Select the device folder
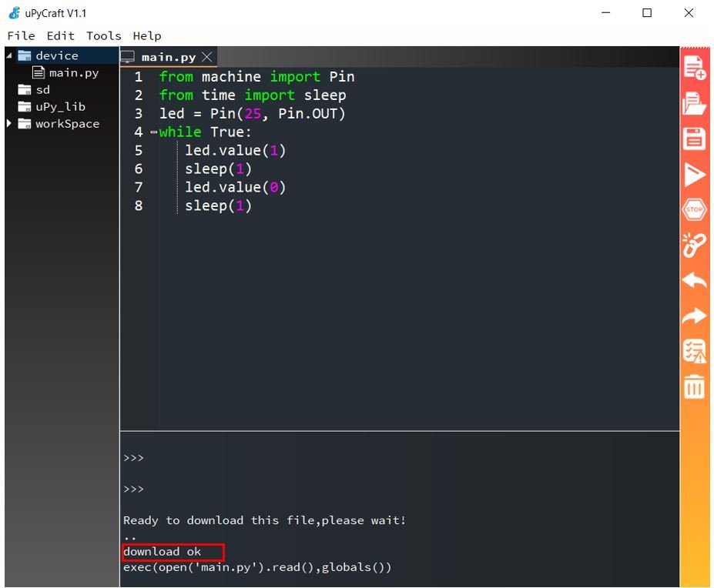 point(57,55)
